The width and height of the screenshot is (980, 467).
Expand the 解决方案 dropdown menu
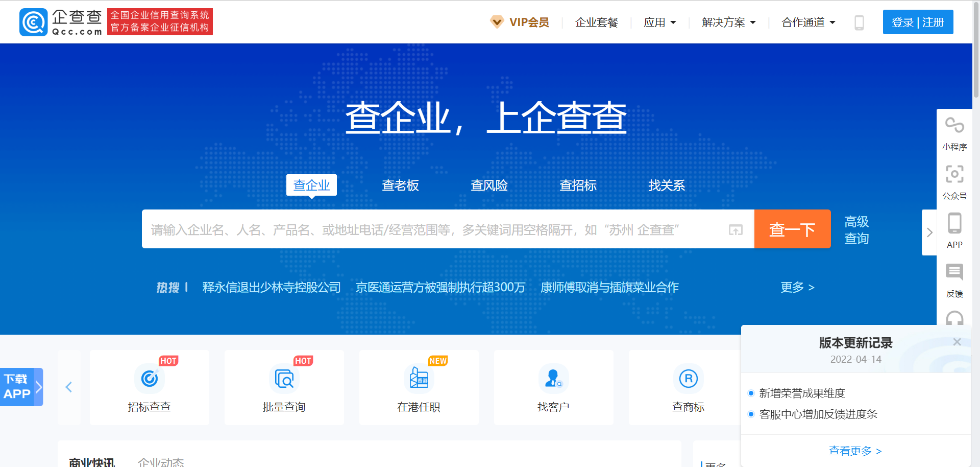click(729, 22)
